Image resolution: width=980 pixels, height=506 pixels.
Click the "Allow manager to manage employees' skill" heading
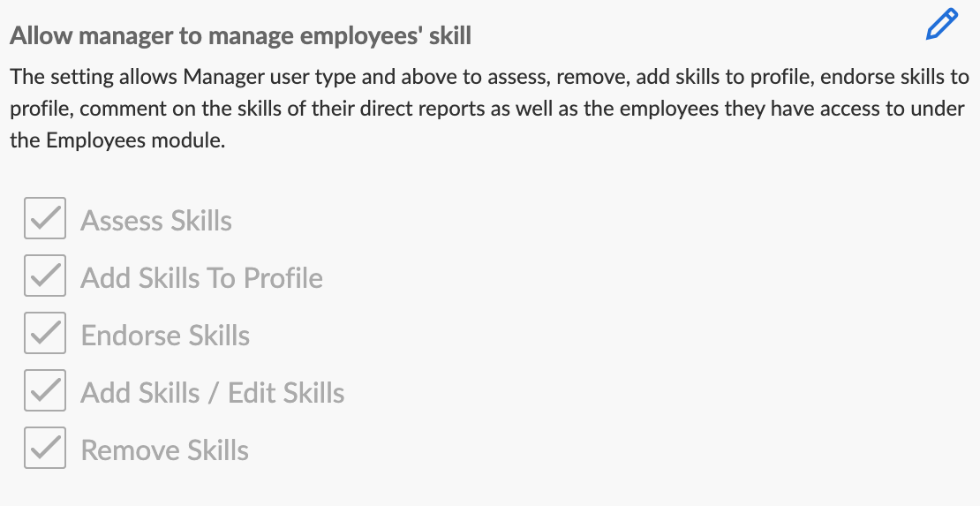240,36
